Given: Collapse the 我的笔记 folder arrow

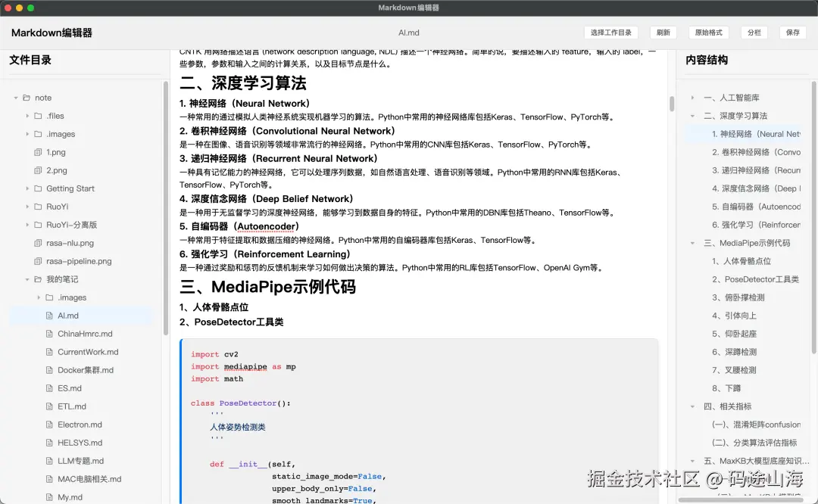Looking at the screenshot, I should coord(27,279).
